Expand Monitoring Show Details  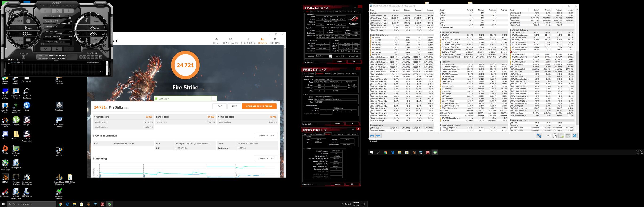pyautogui.click(x=266, y=159)
